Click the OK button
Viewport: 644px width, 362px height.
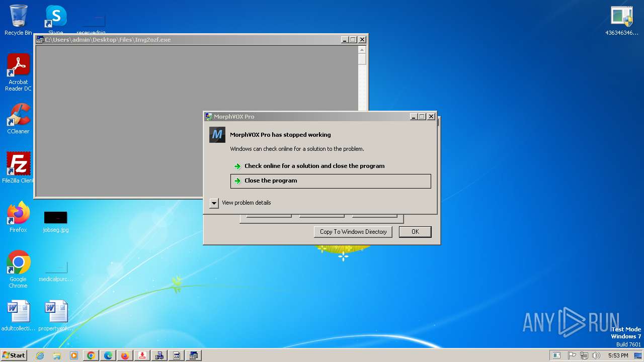click(415, 232)
